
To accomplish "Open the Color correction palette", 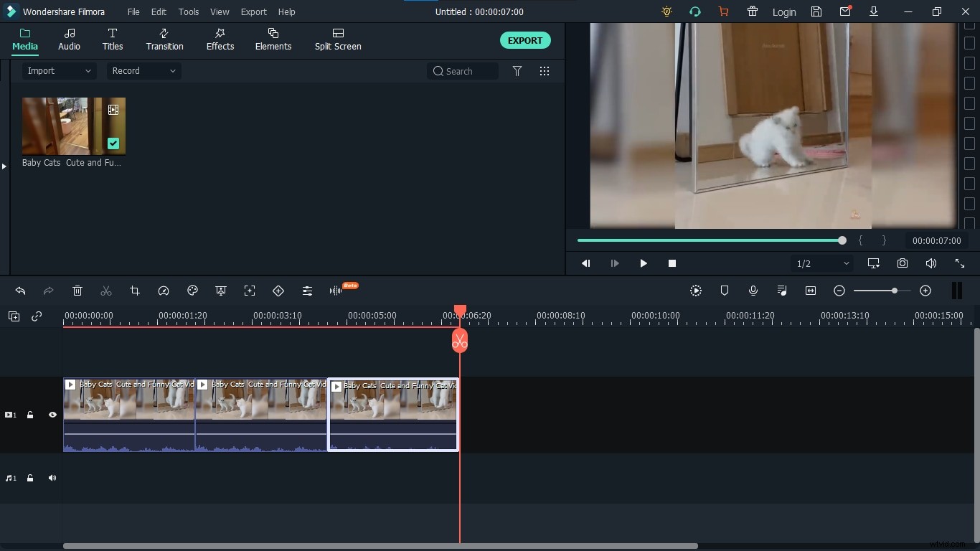I will tap(192, 291).
